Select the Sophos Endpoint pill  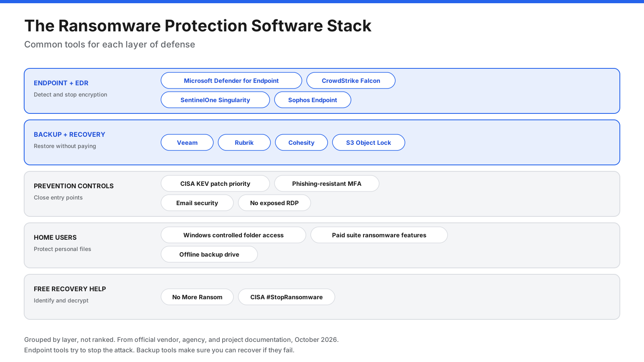coord(313,100)
